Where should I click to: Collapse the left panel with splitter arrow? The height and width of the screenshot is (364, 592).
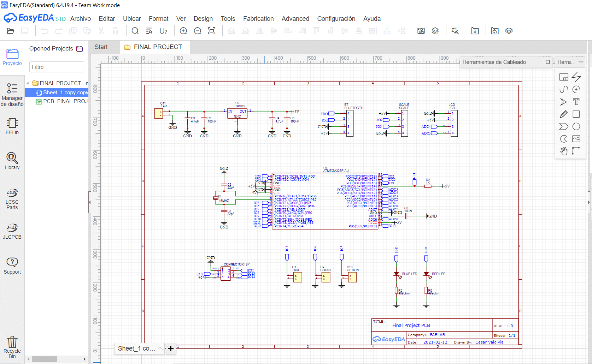point(90,202)
